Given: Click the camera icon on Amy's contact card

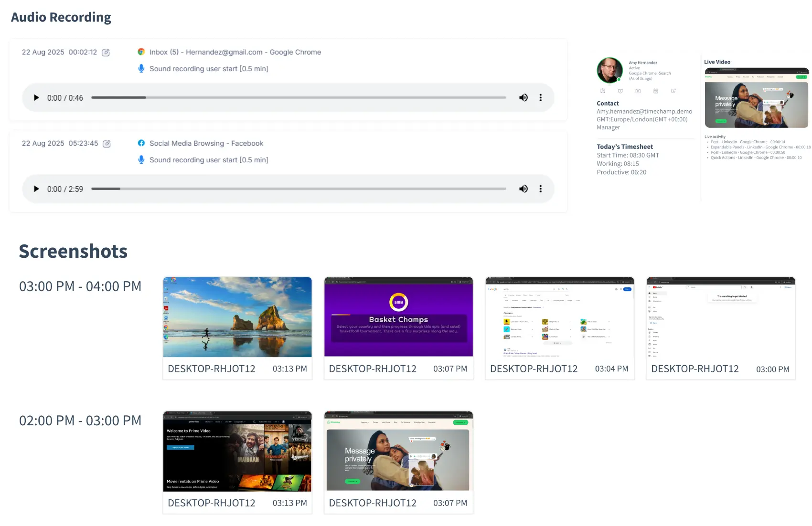Looking at the screenshot, I should (x=638, y=91).
